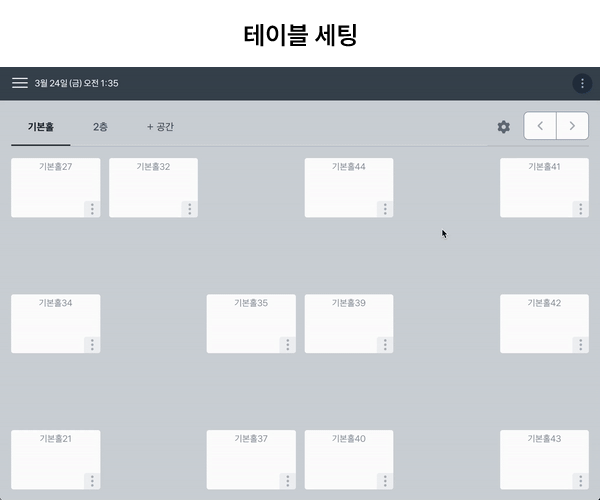Go to next page with right chevron
Screen dimensions: 600x500
(572, 126)
